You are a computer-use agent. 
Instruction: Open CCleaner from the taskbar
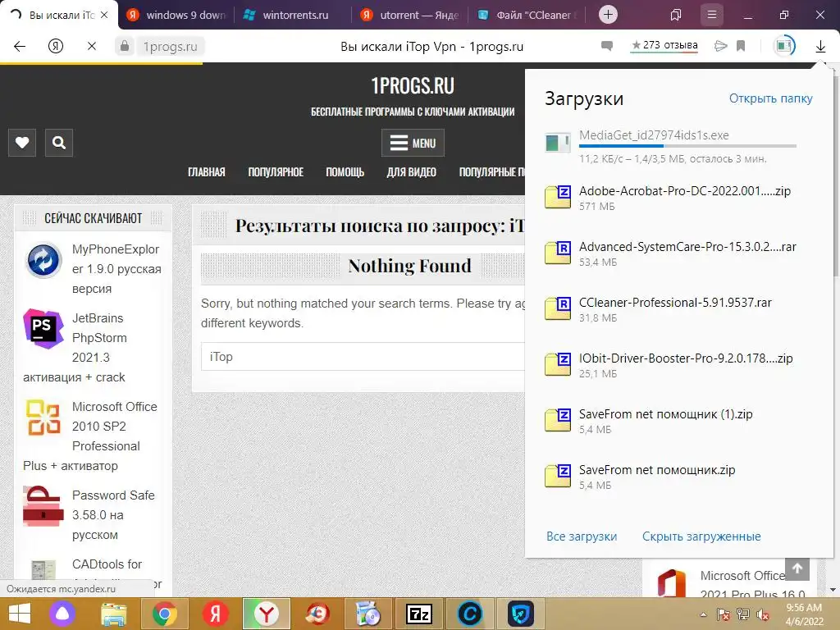[470, 614]
